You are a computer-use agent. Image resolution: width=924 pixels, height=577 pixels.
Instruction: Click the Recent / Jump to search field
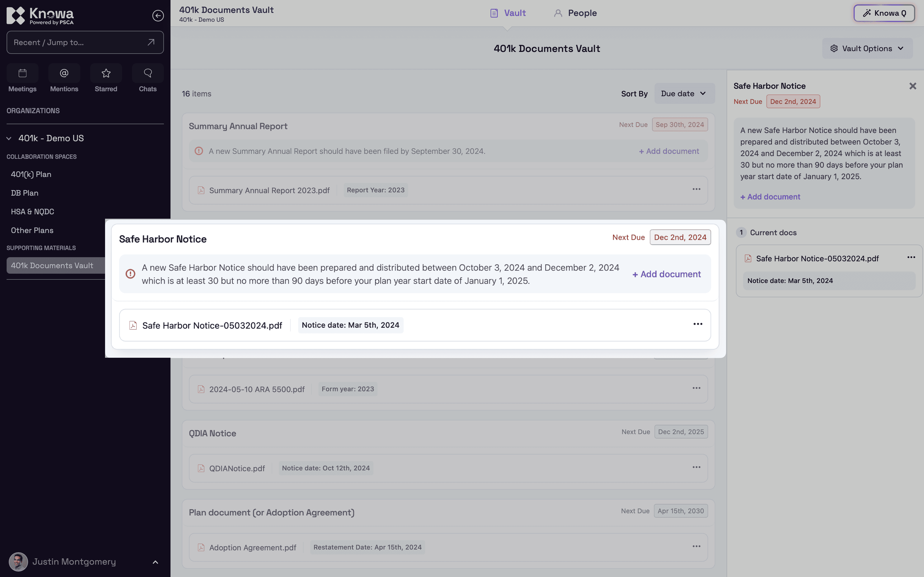(x=85, y=42)
